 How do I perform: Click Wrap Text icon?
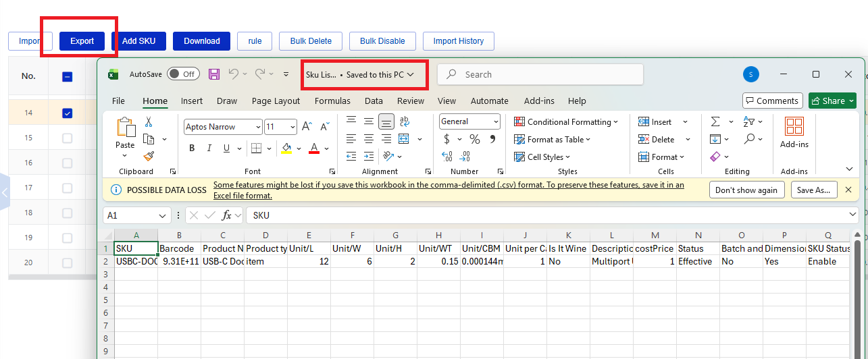point(404,122)
